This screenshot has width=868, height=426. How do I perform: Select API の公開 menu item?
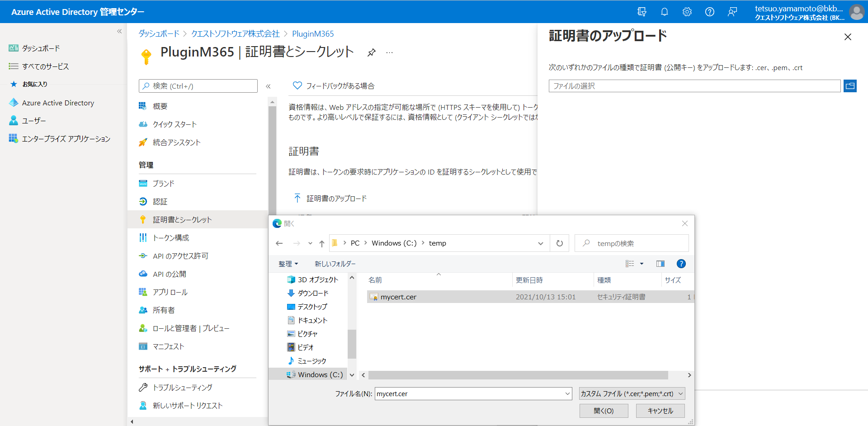(169, 274)
